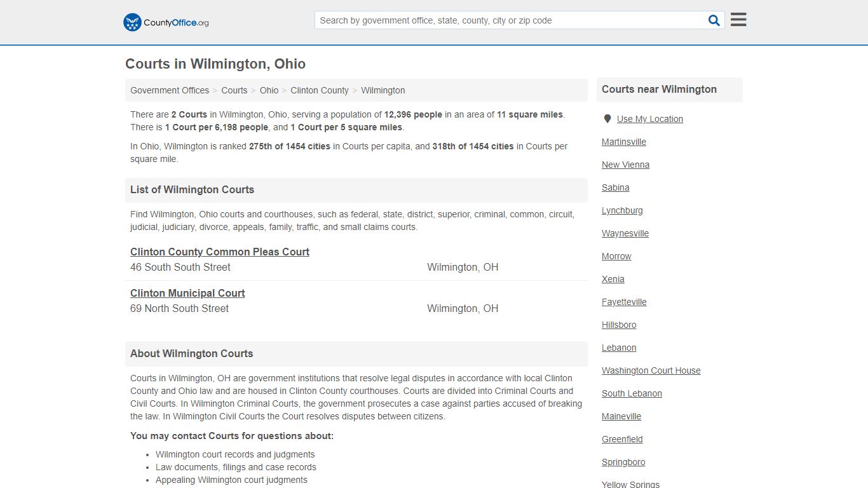868x488 pixels.
Task: Open Clinton Municipal Court link
Action: tap(187, 293)
